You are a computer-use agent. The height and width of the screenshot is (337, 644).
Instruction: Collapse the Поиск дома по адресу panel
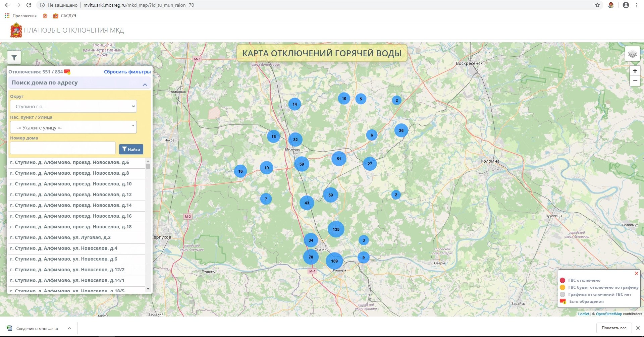145,85
